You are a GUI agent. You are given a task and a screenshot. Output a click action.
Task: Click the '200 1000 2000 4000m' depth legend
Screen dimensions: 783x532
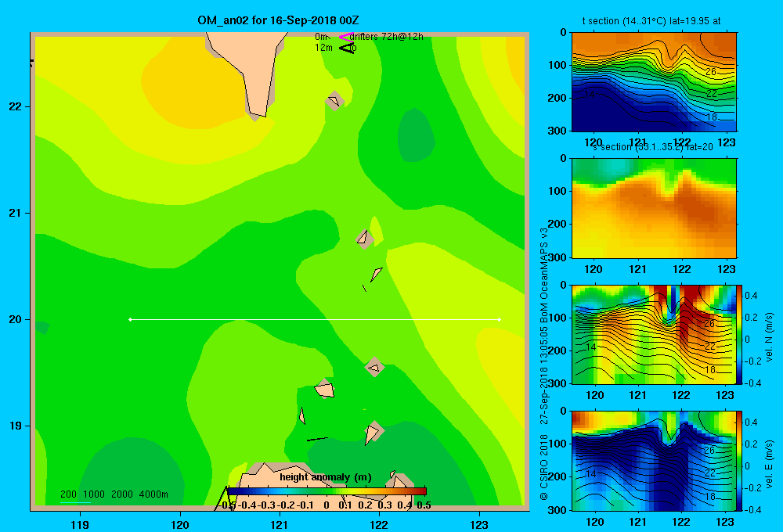click(114, 494)
